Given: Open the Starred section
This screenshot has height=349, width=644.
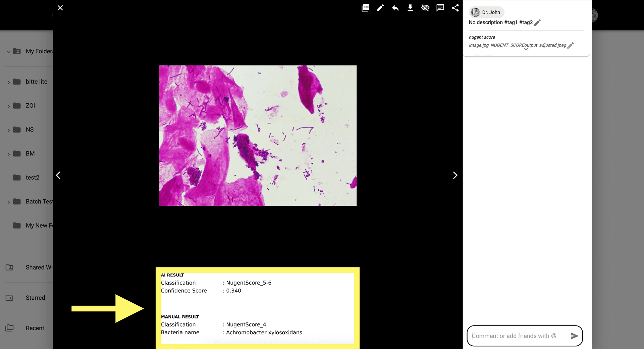Looking at the screenshot, I should pos(35,298).
